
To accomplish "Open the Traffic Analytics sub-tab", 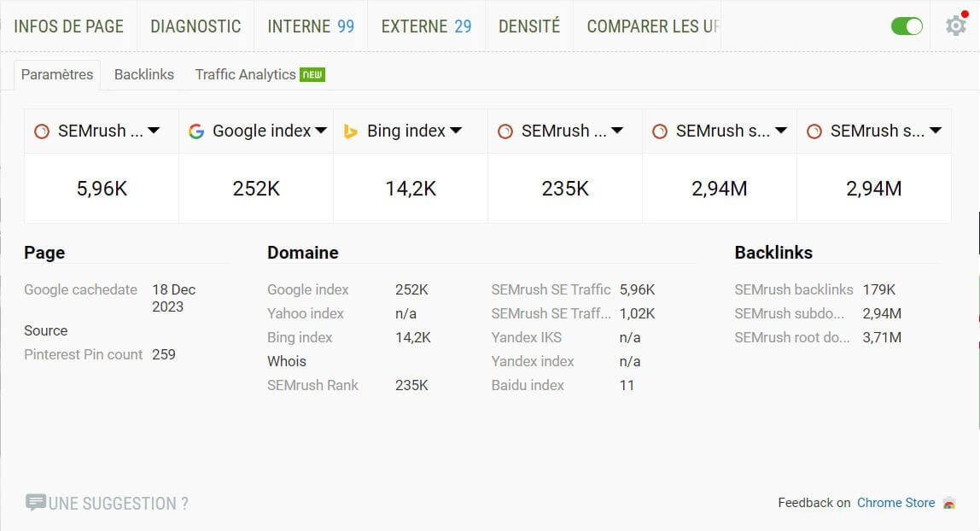I will click(260, 74).
